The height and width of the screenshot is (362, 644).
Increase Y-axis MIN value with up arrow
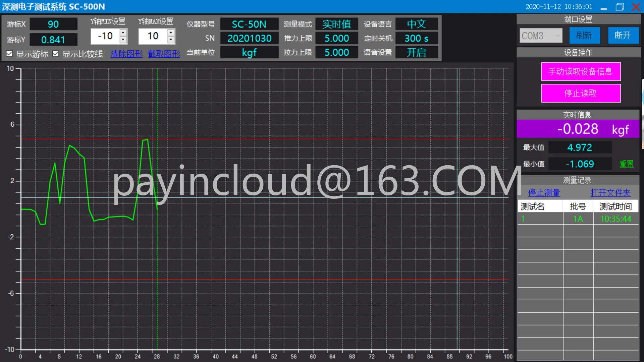(123, 33)
